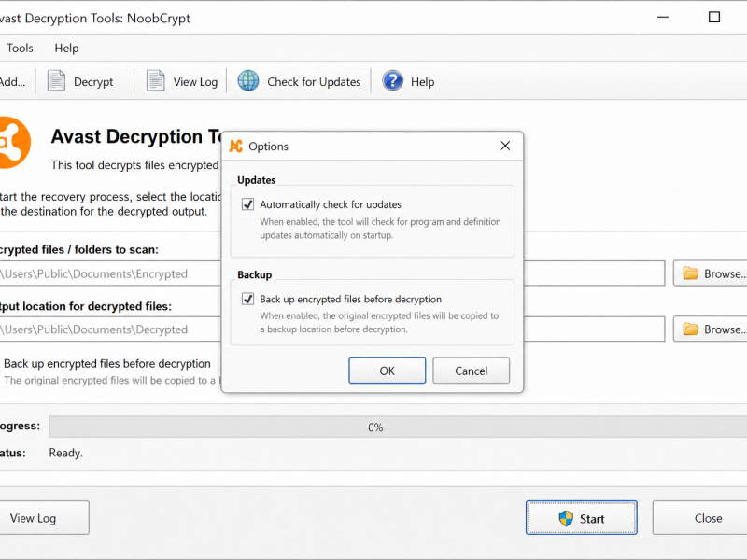Click the Backup section heading in Options
747x560 pixels.
click(254, 274)
